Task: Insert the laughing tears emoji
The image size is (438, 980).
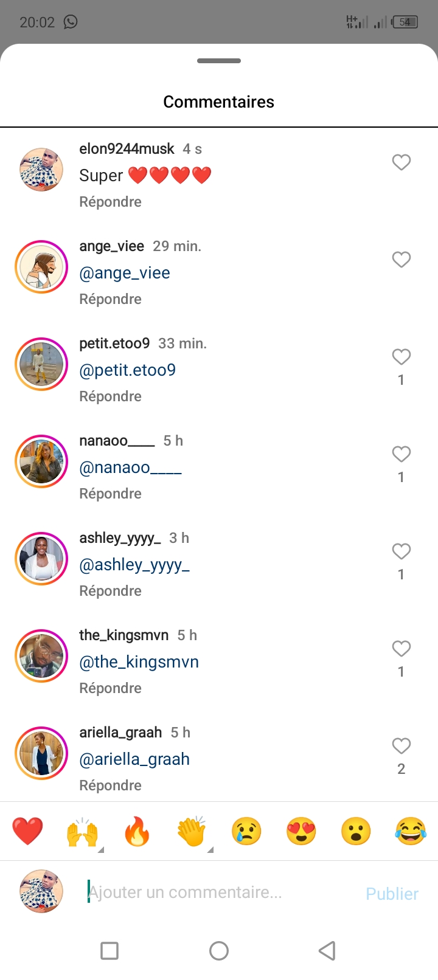Action: click(x=411, y=831)
